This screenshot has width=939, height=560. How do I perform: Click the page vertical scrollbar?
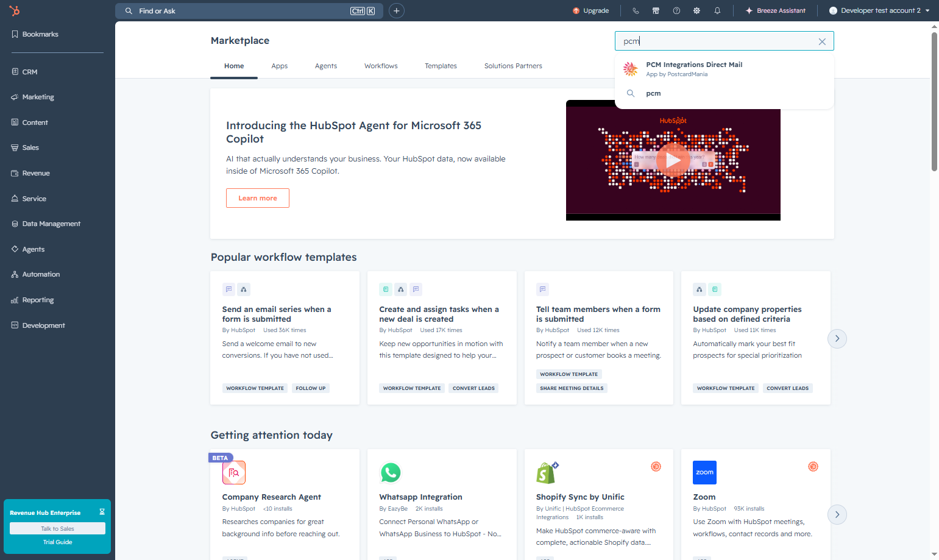tap(934, 101)
